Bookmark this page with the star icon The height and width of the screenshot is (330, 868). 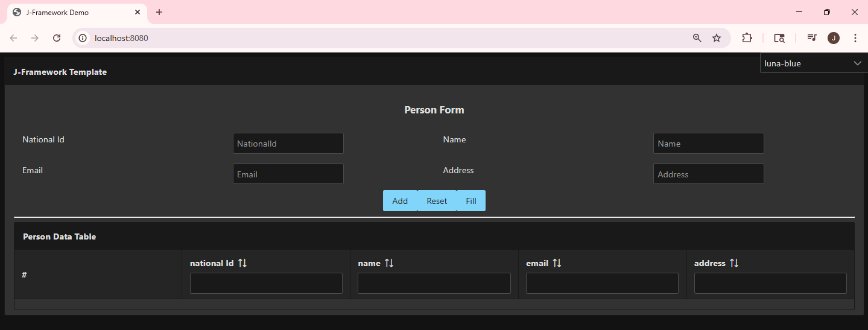click(717, 38)
